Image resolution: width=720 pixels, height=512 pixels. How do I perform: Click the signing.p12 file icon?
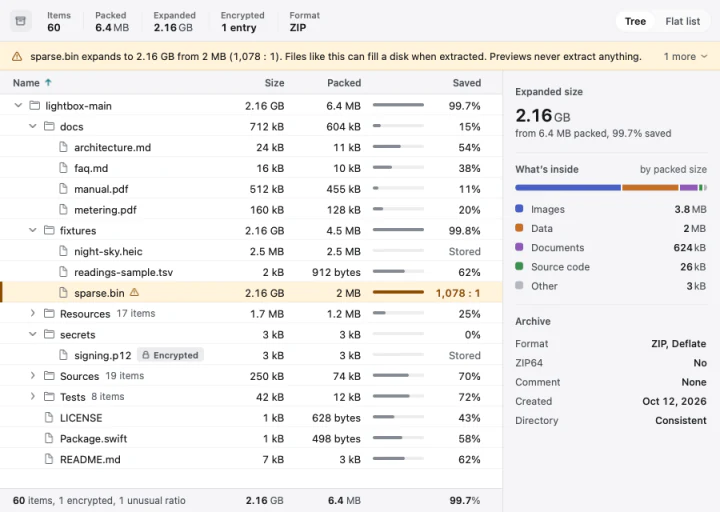[63, 355]
